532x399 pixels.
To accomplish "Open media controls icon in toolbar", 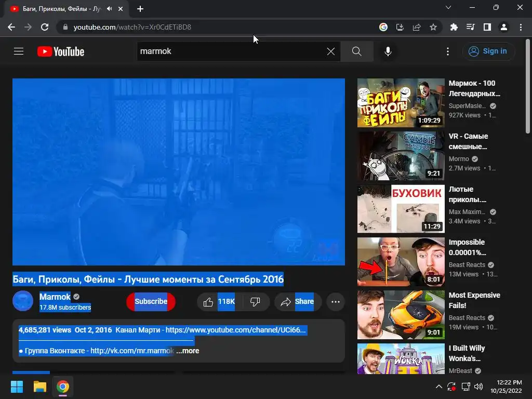I will tap(470, 27).
